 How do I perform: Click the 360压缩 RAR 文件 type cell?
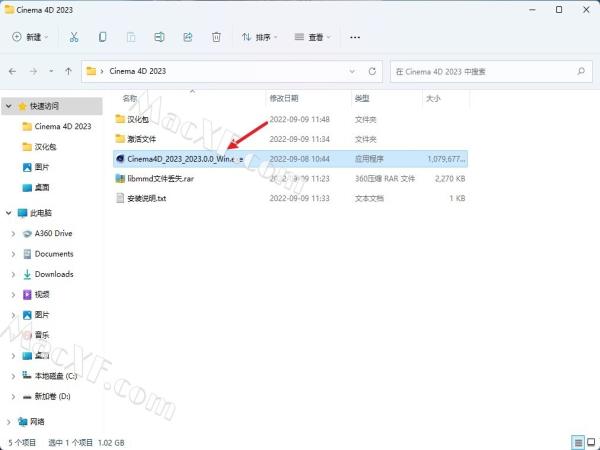pyautogui.click(x=385, y=178)
